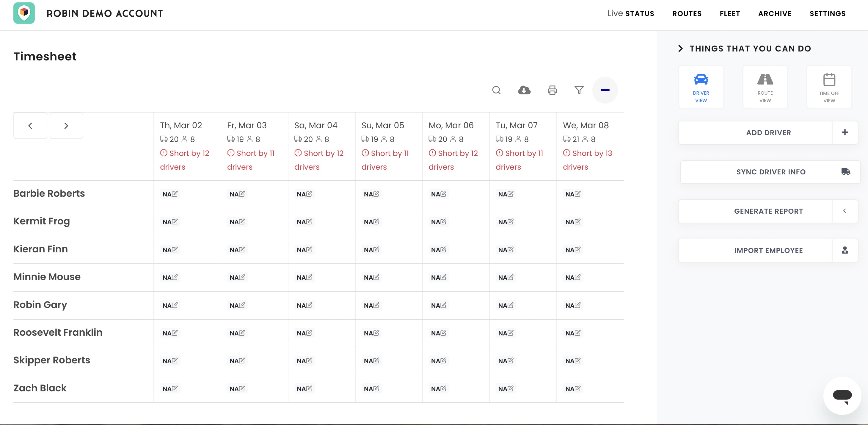Click the blue minus collapse button
The image size is (868, 425).
(605, 90)
